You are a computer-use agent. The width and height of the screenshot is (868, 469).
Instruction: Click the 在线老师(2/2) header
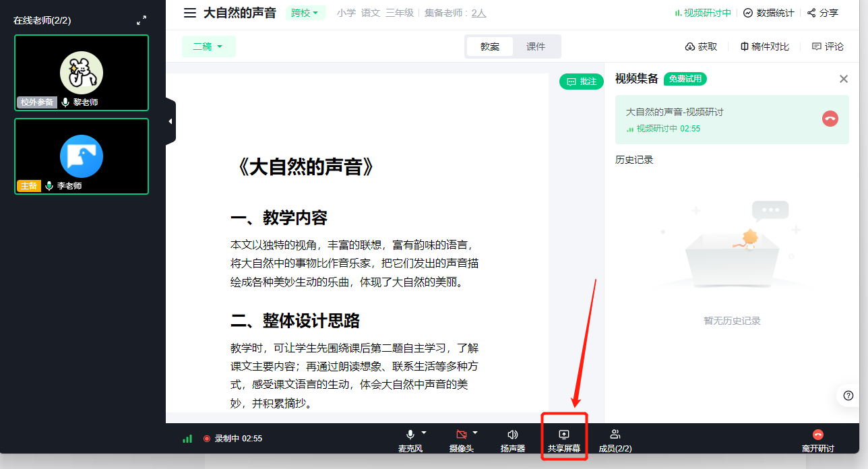[42, 20]
